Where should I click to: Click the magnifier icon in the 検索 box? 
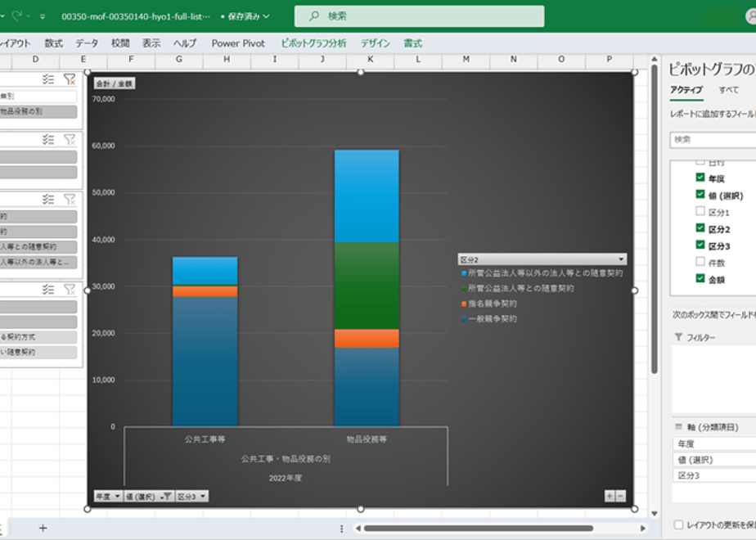[314, 16]
